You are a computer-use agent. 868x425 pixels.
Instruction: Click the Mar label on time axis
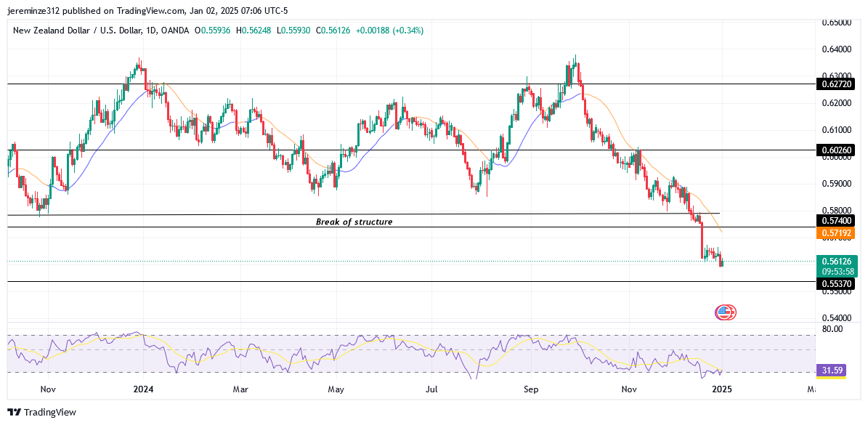[240, 389]
